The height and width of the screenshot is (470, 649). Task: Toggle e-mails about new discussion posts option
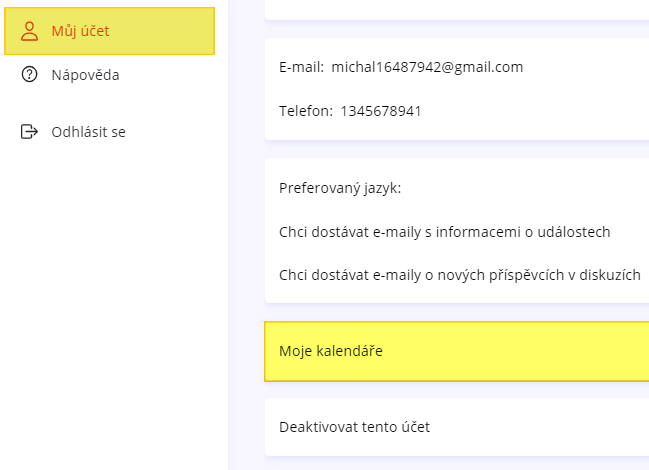click(460, 275)
